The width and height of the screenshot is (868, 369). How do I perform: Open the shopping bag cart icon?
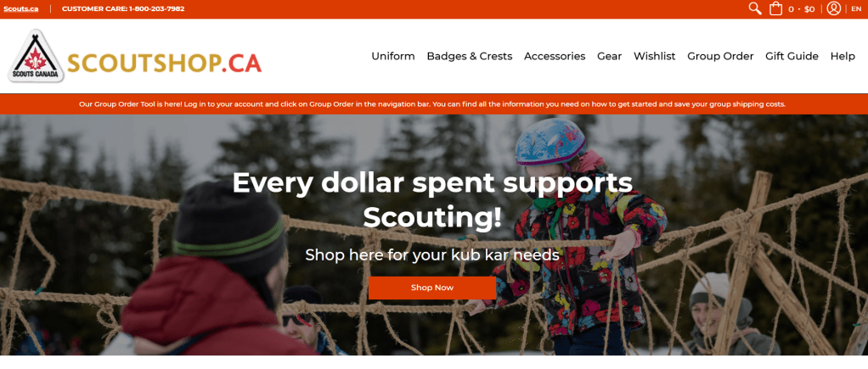775,8
